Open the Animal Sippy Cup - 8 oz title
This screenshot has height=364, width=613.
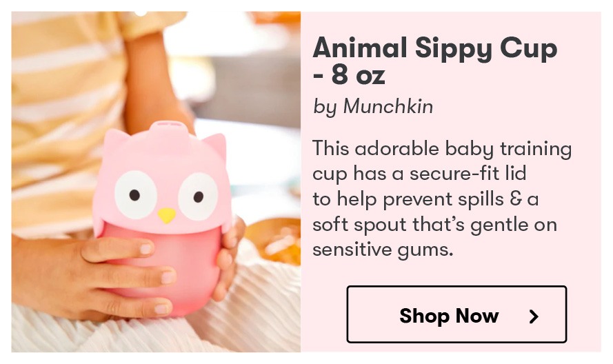click(x=434, y=61)
